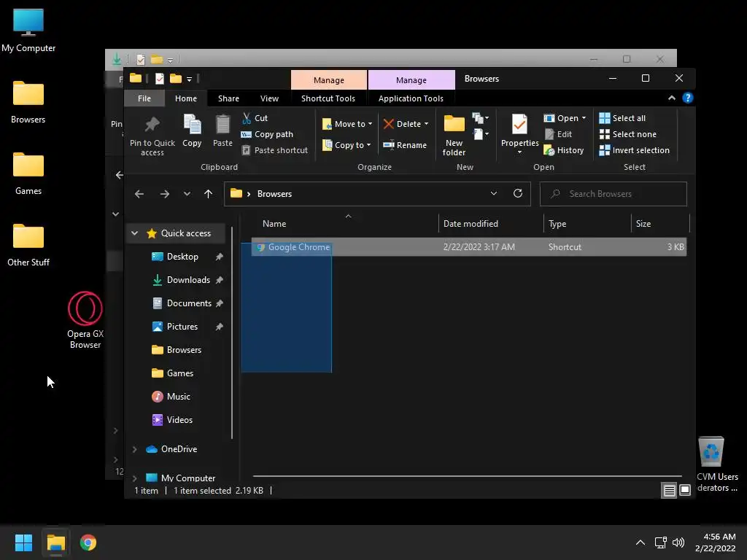Switch to Home ribbon tab
747x560 pixels.
(186, 98)
